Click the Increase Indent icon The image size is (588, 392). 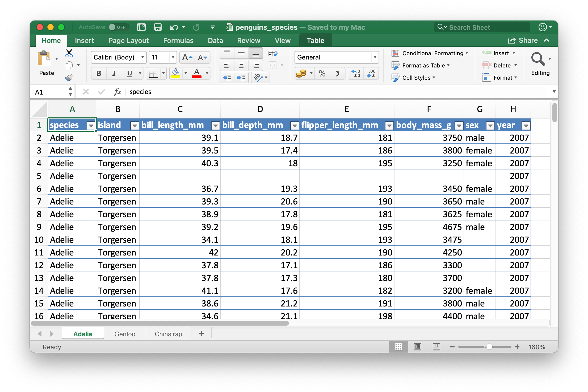pos(241,78)
